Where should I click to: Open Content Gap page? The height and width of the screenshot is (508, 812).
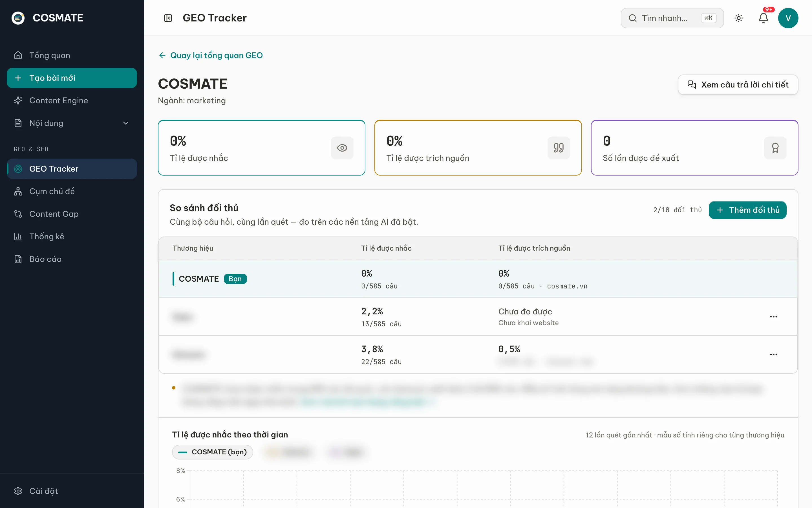coord(72,214)
